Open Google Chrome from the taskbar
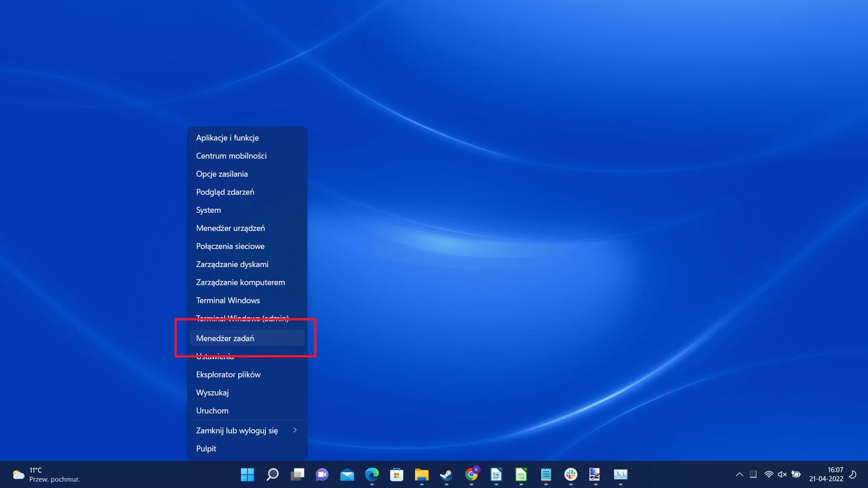The width and height of the screenshot is (868, 488). pos(471,474)
